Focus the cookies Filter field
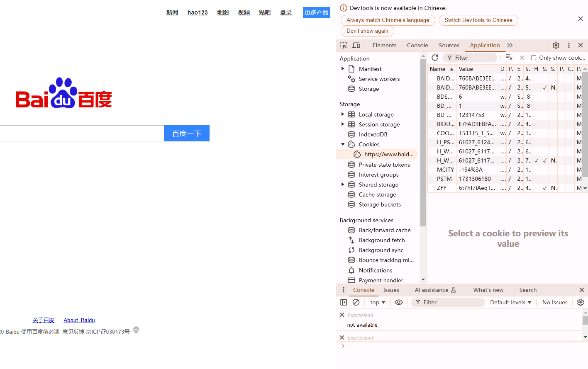This screenshot has width=588, height=369. tap(470, 58)
